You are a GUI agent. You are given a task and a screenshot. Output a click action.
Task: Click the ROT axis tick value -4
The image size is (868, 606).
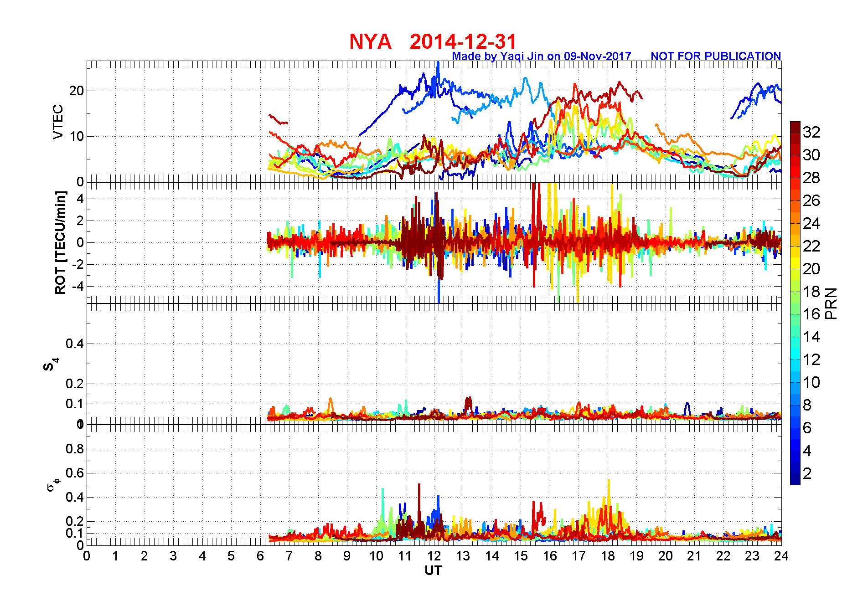pyautogui.click(x=78, y=287)
